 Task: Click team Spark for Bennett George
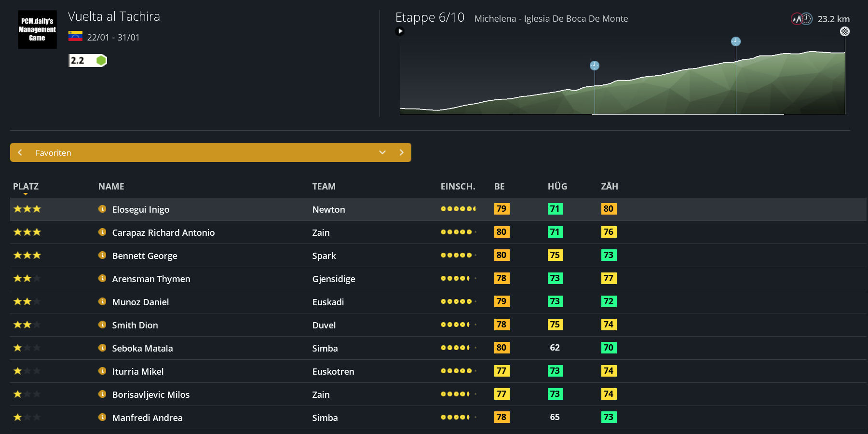coord(324,256)
